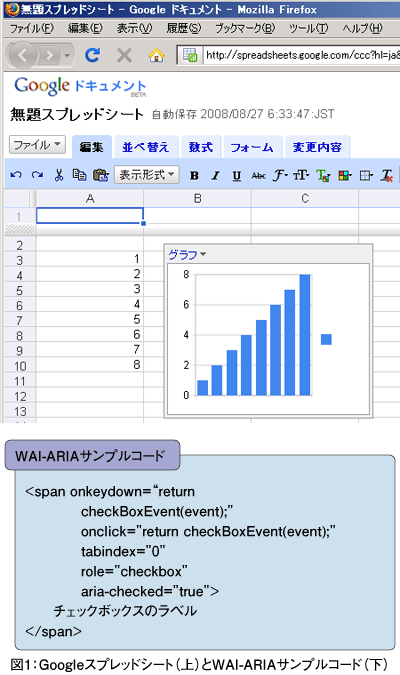
Task: Toggle bold formatting
Action: click(x=194, y=176)
